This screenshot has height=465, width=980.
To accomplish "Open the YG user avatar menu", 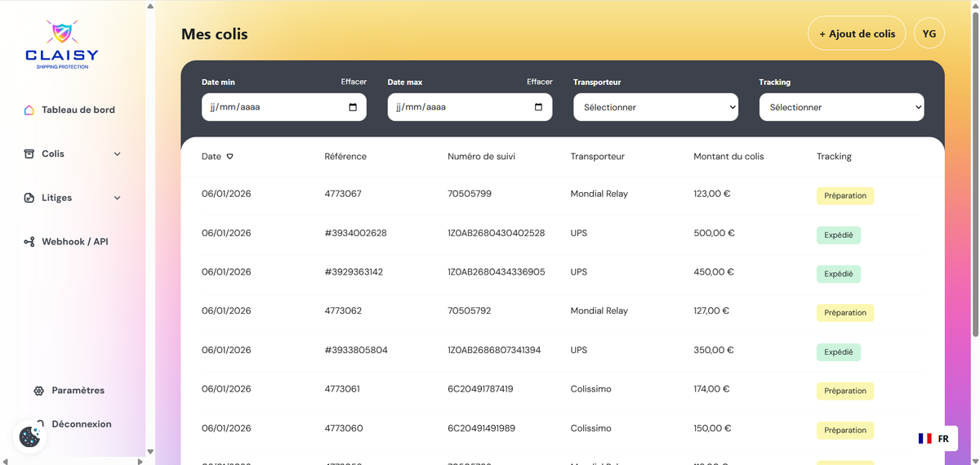I will [929, 34].
